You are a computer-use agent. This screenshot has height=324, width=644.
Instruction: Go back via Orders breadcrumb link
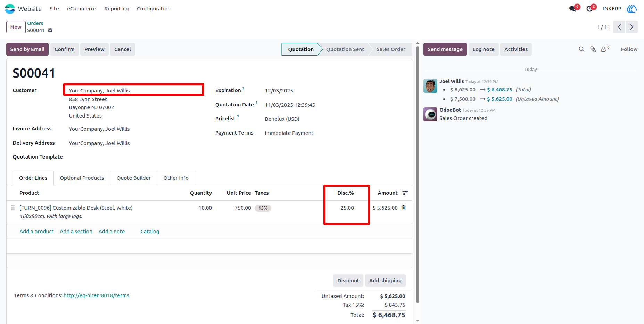(35, 23)
